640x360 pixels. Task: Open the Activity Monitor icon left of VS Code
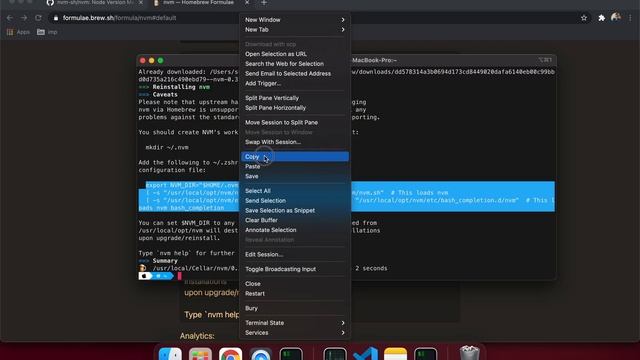335,354
